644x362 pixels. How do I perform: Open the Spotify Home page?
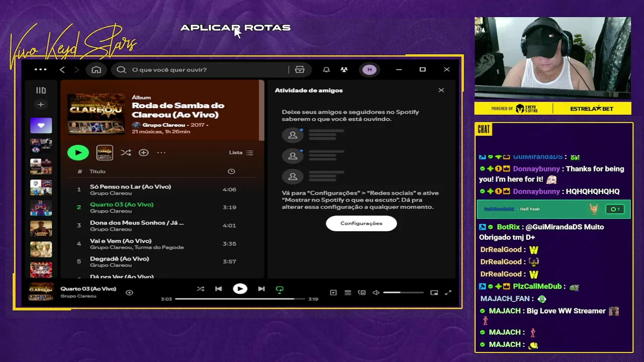click(x=96, y=70)
